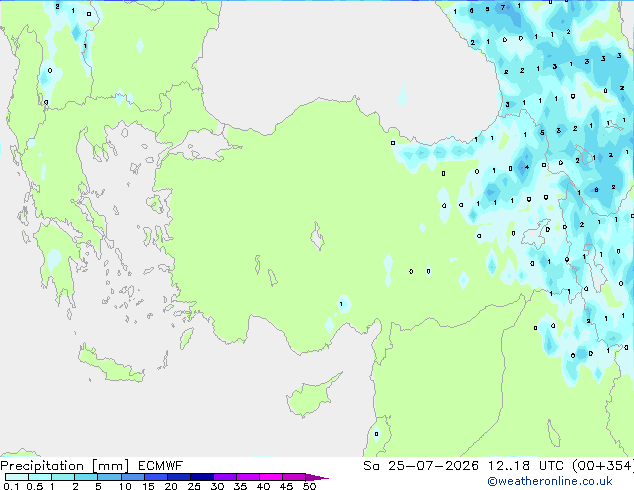Click the '[mm]' unit label
Screen dimensions: 634x490
[x=110, y=466]
